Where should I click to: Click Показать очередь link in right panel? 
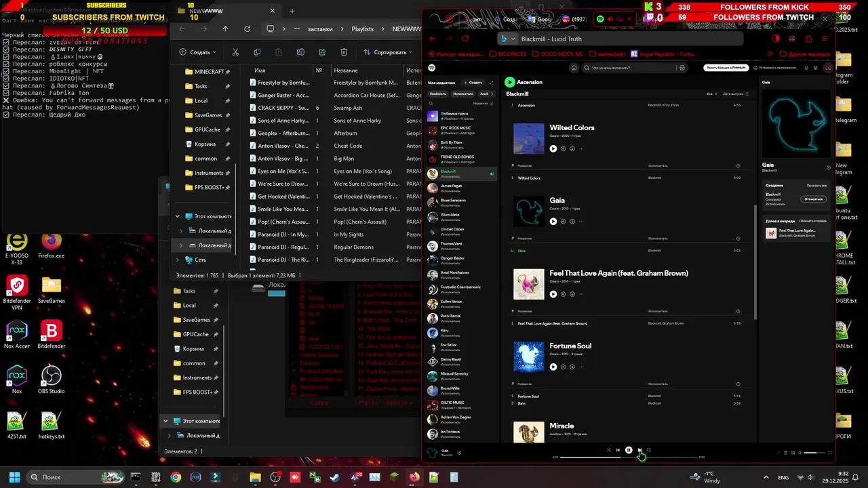[x=813, y=221]
